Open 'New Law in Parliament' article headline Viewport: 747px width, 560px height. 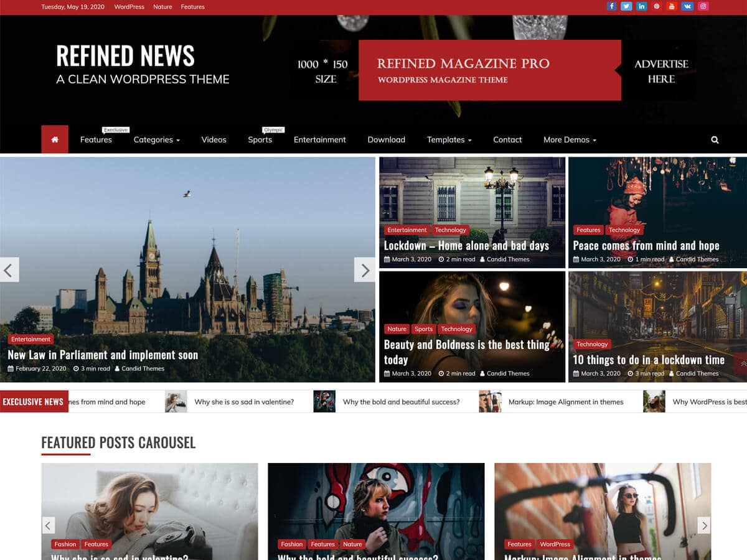[x=103, y=355]
